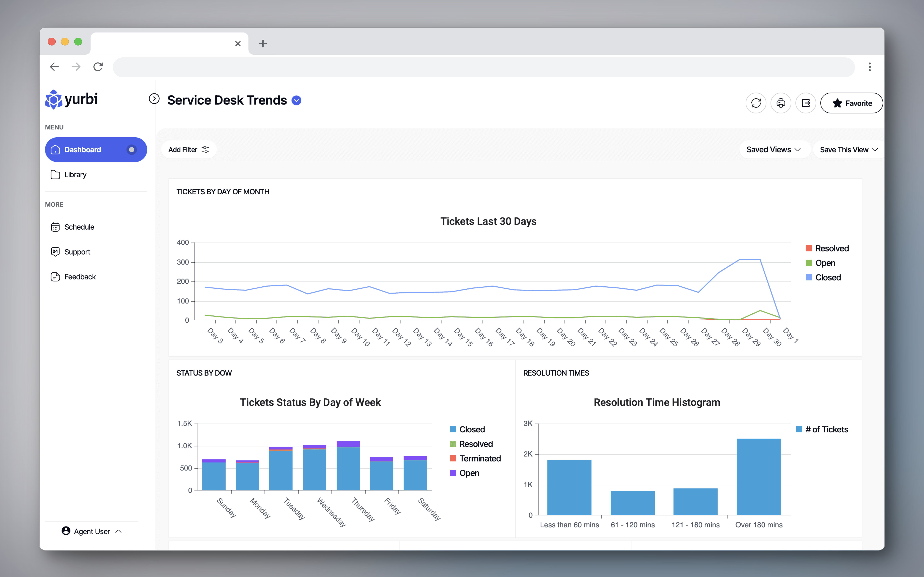The height and width of the screenshot is (577, 924).
Task: Expand the Service Desk Trends title dropdown
Action: pyautogui.click(x=297, y=100)
